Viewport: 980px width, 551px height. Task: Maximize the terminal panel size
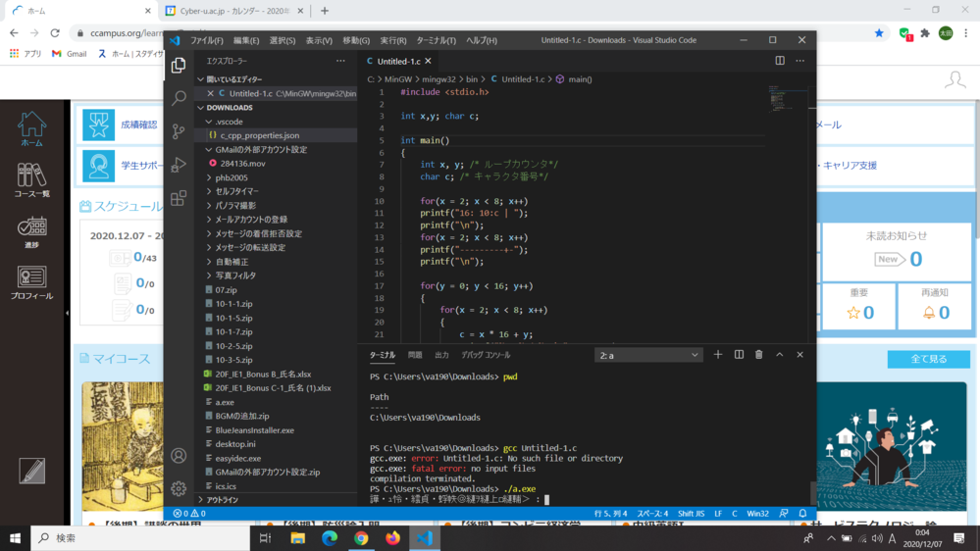[x=780, y=355]
